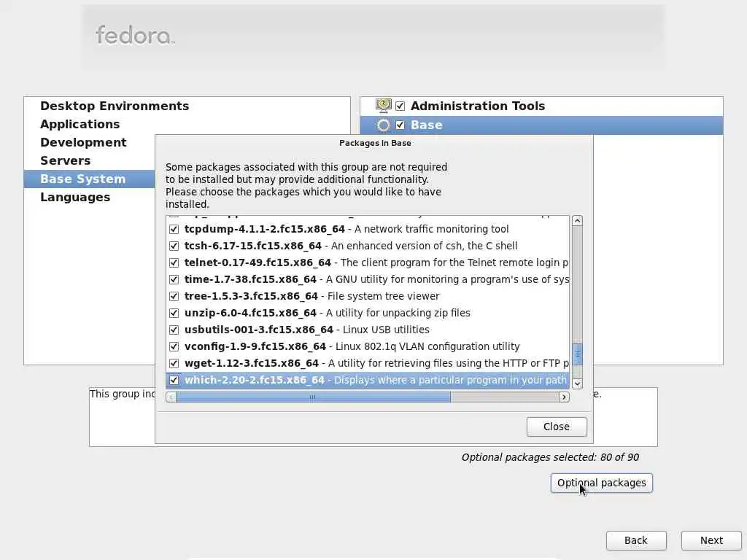Uncheck the telnet package checkbox
747x560 pixels.
174,262
